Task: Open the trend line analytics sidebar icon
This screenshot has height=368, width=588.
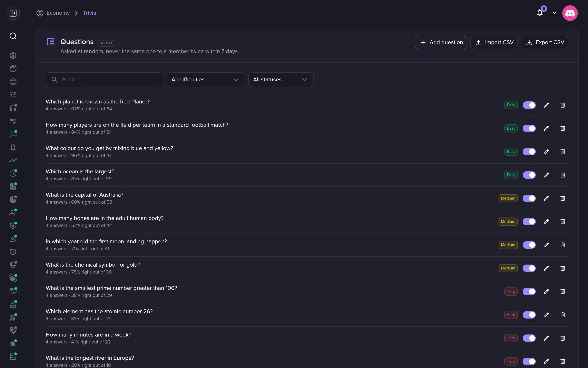Action: pos(13,160)
